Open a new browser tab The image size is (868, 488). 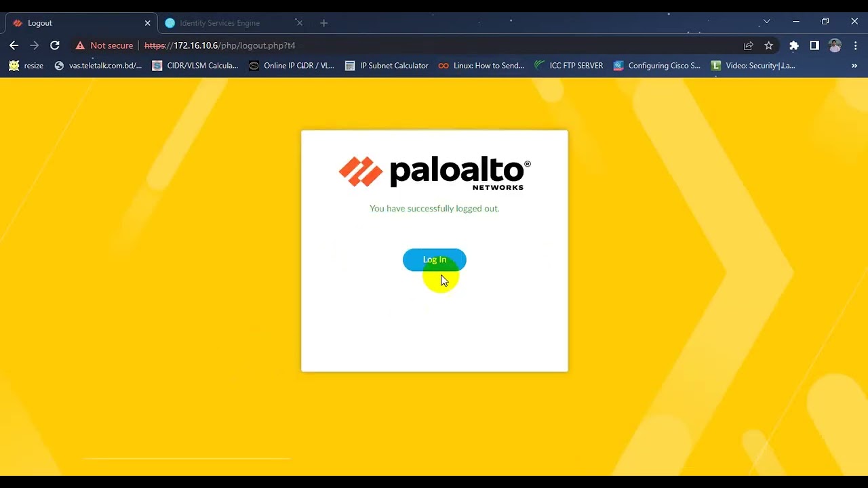click(x=323, y=23)
